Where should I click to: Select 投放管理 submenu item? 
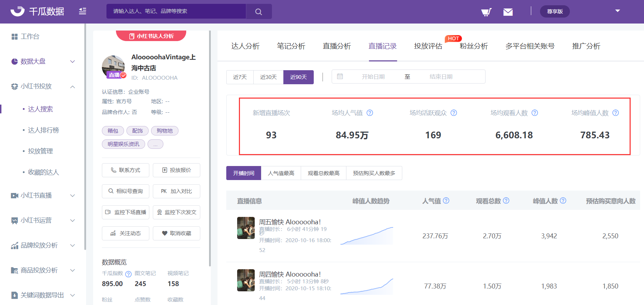point(40,151)
